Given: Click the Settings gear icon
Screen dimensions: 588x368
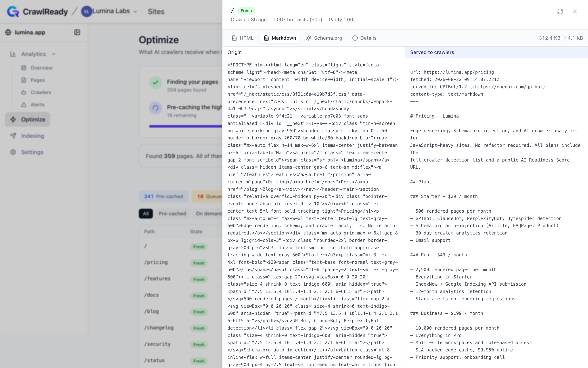Looking at the screenshot, I should coord(13,152).
